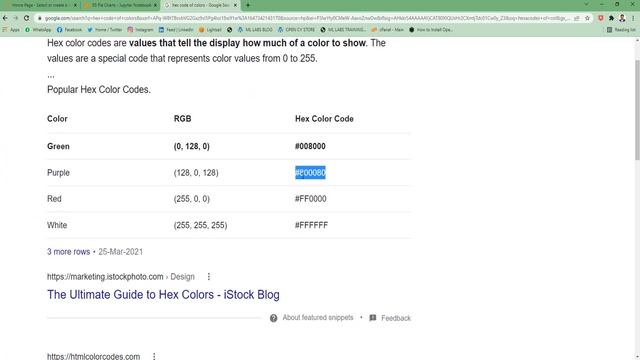Viewport: 640px width, 360px height.
Task: Close the hex code of colors tab
Action: click(235, 5)
